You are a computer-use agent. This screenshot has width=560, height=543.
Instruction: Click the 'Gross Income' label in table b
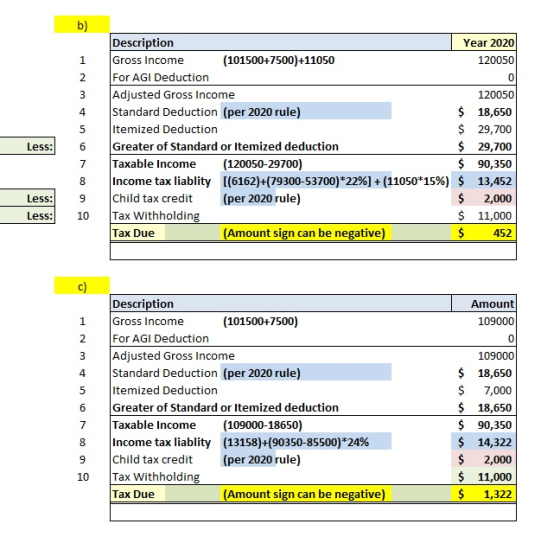(148, 60)
